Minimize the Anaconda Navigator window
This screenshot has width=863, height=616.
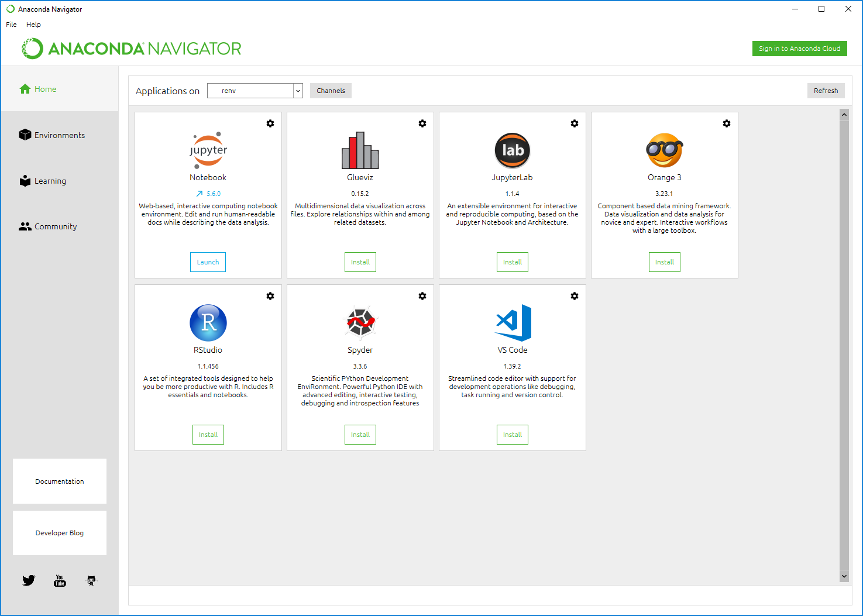[x=795, y=9]
